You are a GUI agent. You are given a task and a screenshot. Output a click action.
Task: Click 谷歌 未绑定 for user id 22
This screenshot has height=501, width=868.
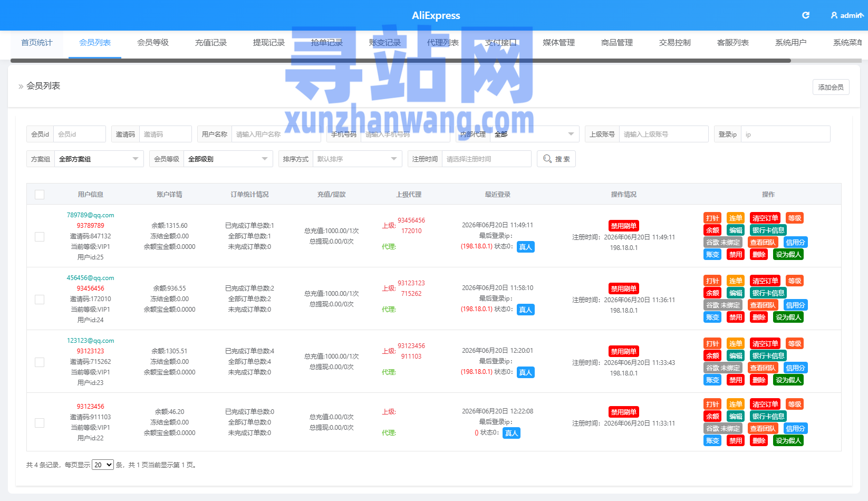[723, 429]
